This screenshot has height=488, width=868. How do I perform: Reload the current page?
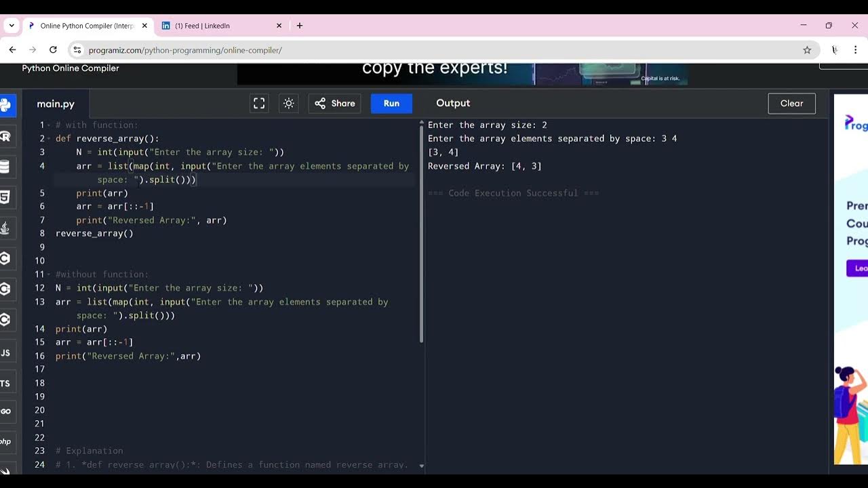(x=53, y=49)
